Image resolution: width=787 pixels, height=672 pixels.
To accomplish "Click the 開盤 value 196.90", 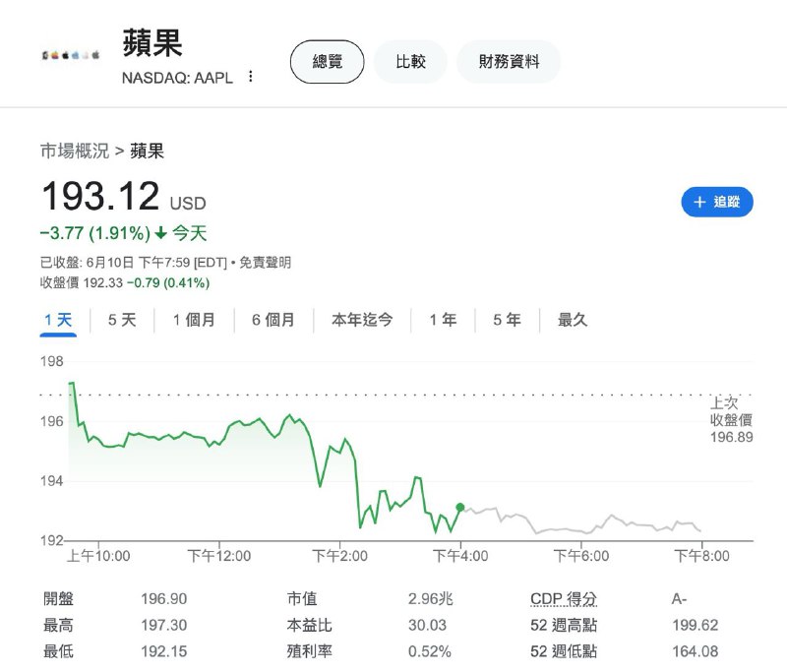I will [x=163, y=599].
